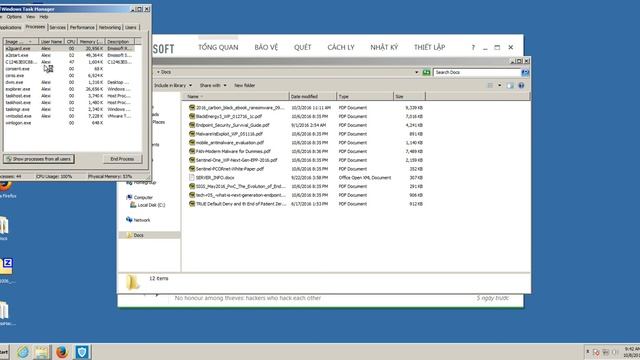Open the NHẬT KÝ tab in Emsisoft

(384, 47)
